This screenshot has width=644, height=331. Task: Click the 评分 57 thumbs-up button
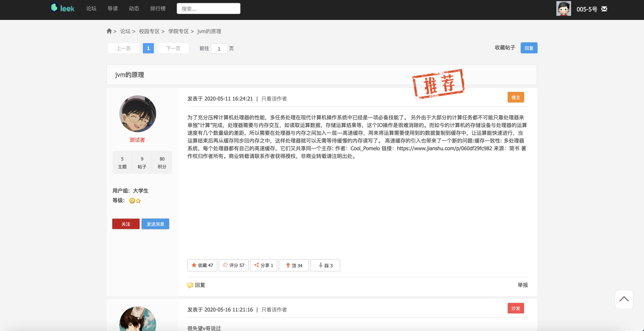(x=233, y=265)
